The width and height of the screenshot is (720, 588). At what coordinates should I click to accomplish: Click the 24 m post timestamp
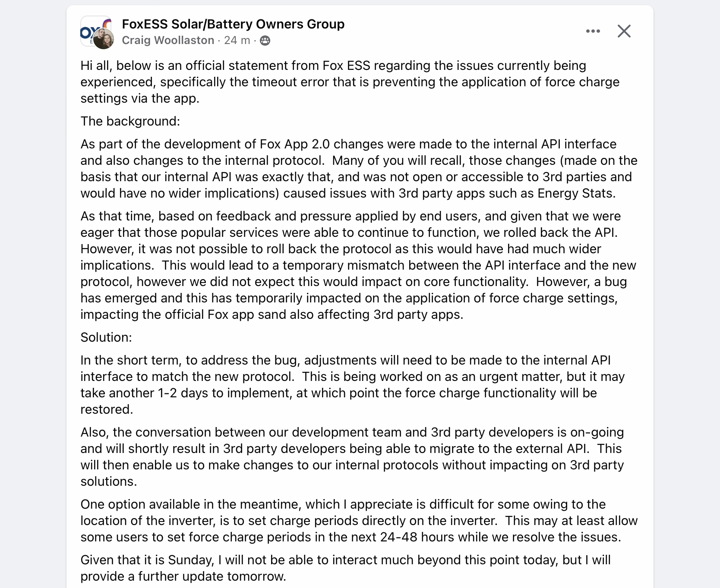[237, 41]
